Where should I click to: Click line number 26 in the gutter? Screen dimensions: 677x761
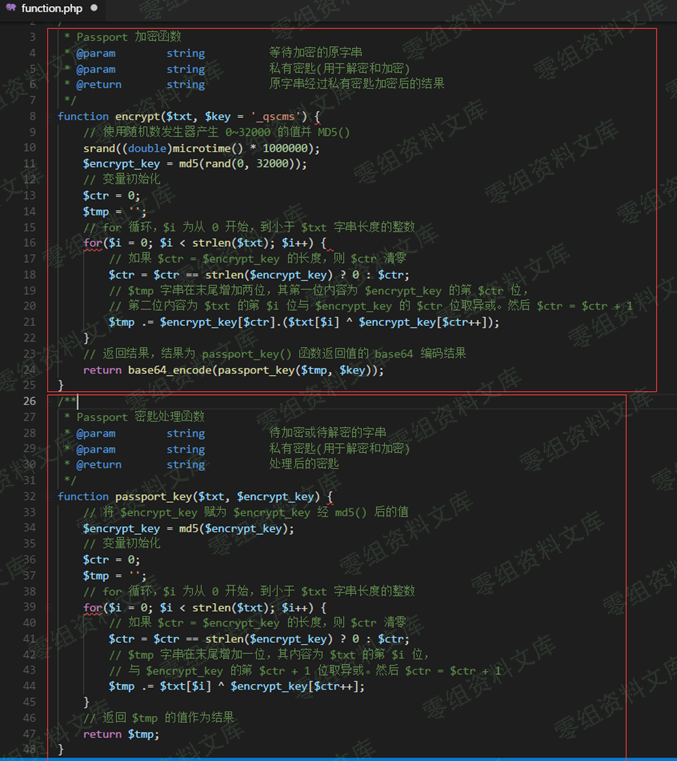click(29, 401)
